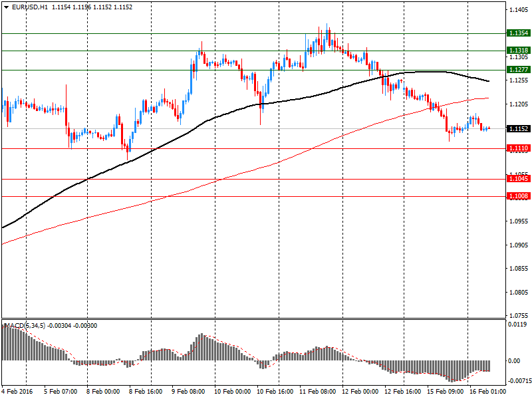Select the 1.1045 support level label

(x=519, y=178)
